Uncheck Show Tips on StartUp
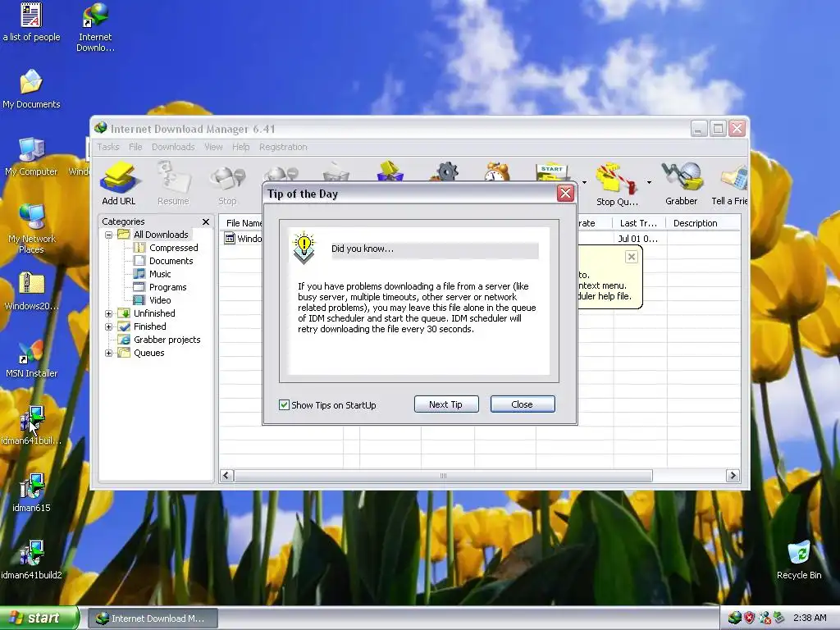Screen dimensions: 840x630 284,405
